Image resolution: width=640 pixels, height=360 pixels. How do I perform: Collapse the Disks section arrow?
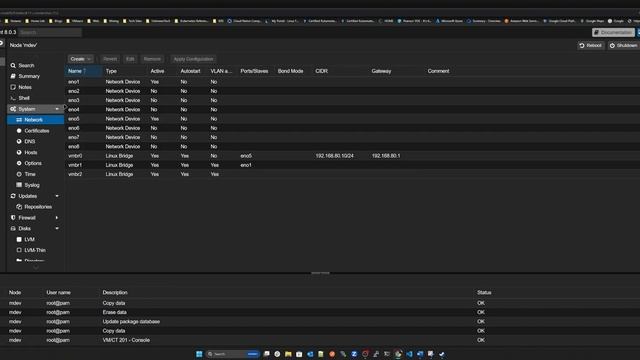(x=57, y=229)
